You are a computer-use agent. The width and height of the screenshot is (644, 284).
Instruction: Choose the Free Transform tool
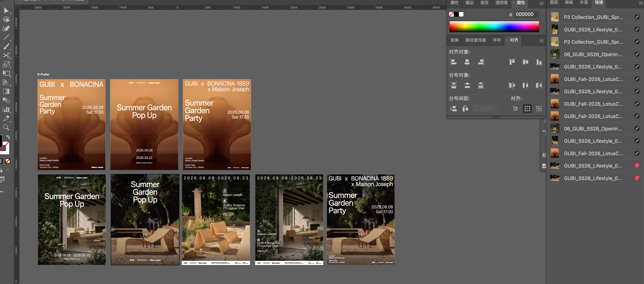pos(6,73)
